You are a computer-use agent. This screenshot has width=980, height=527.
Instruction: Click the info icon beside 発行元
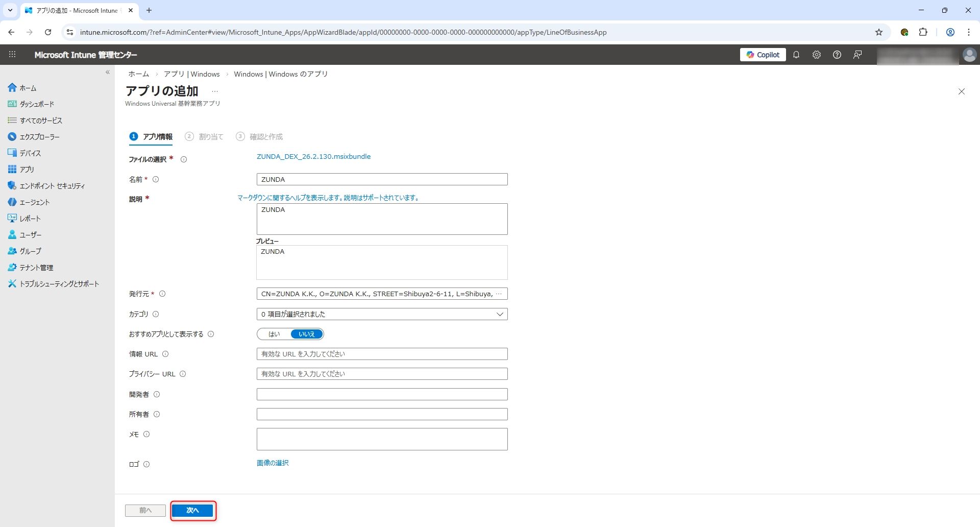(x=162, y=294)
